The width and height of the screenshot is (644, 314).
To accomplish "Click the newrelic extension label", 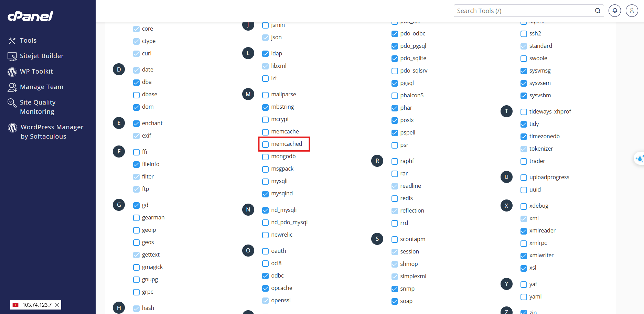I will 282,235.
